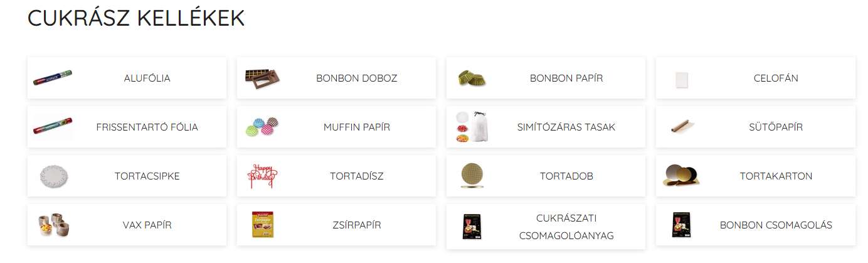Click the baking paper roll icon
The width and height of the screenshot is (868, 263).
pyautogui.click(x=681, y=127)
